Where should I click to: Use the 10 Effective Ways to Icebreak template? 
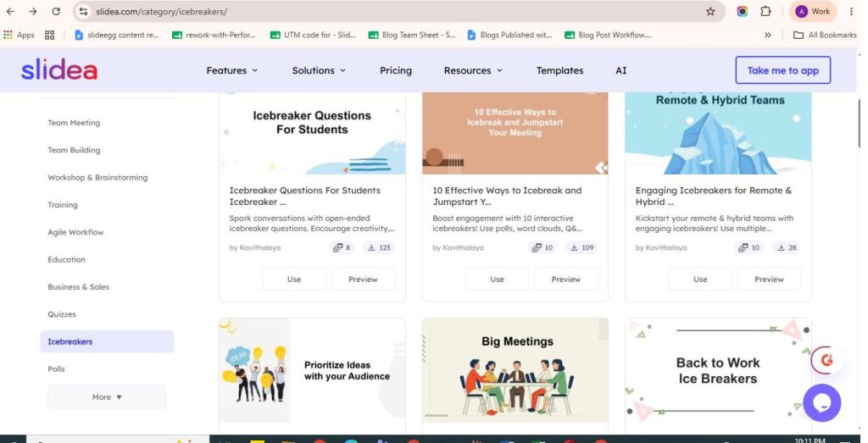pos(497,280)
